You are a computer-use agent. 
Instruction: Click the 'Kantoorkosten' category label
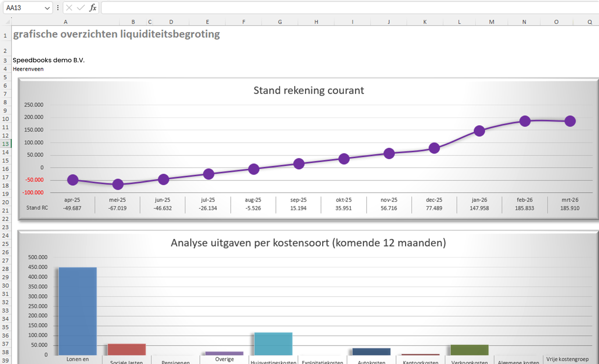tap(420, 362)
